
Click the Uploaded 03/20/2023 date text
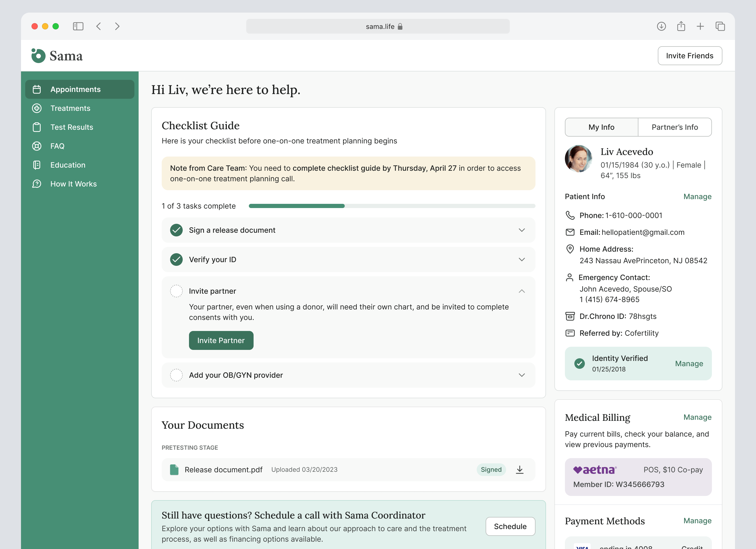(x=304, y=470)
